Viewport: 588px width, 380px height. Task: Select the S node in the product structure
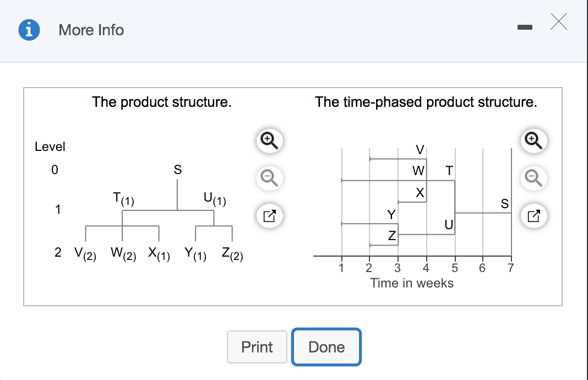click(177, 170)
